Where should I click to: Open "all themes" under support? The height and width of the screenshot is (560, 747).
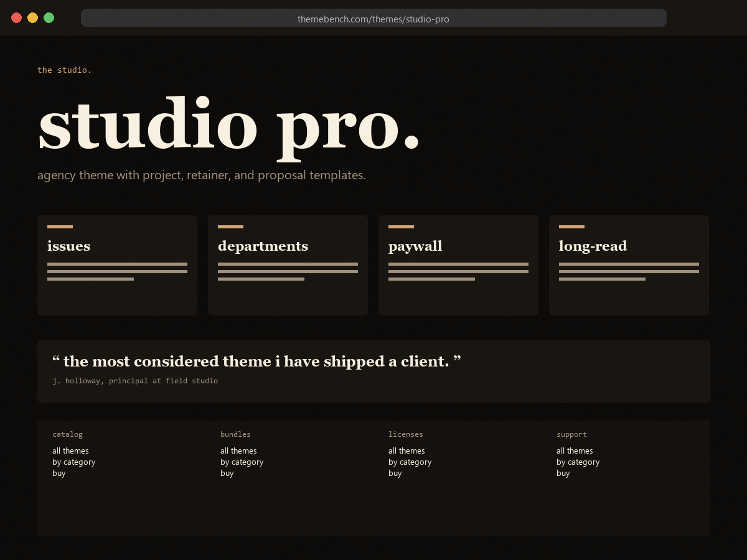[575, 450]
